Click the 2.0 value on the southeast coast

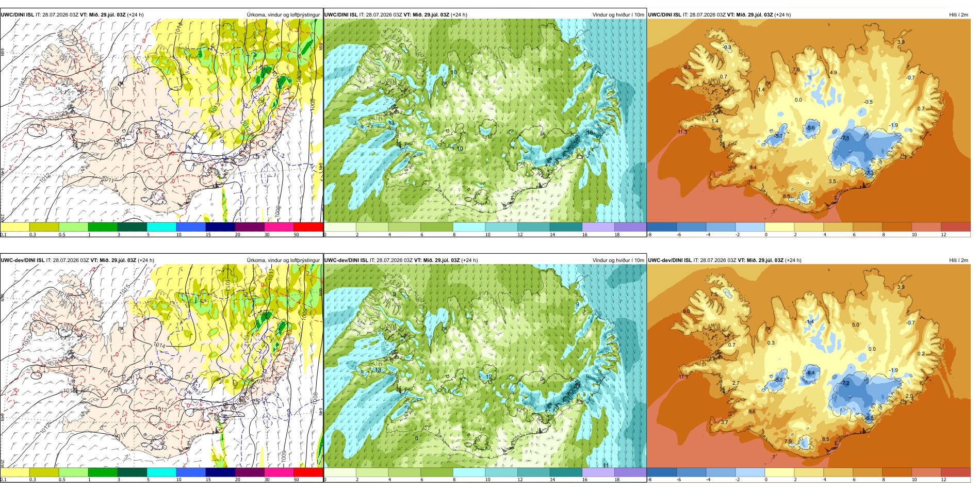click(909, 396)
